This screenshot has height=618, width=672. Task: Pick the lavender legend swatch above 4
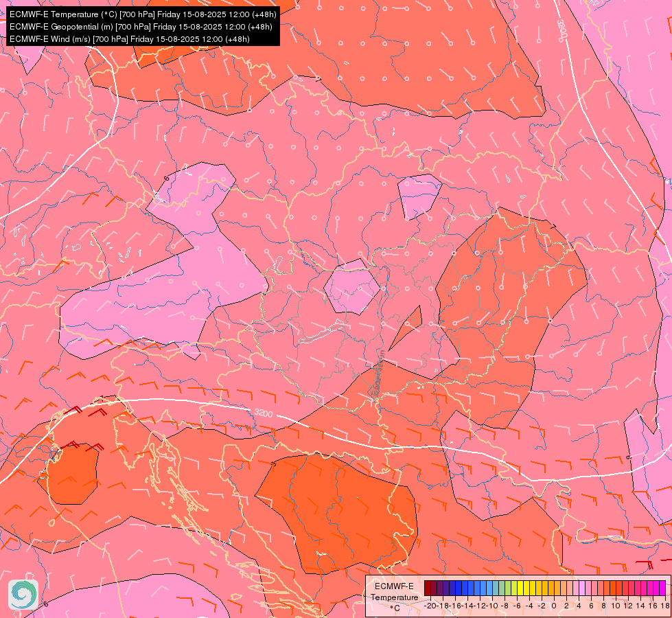[582, 588]
